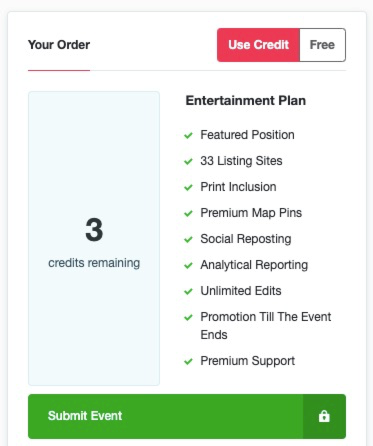Click the Analytical Reporting feature text
Screen dimensions: 373x446
[254, 265]
